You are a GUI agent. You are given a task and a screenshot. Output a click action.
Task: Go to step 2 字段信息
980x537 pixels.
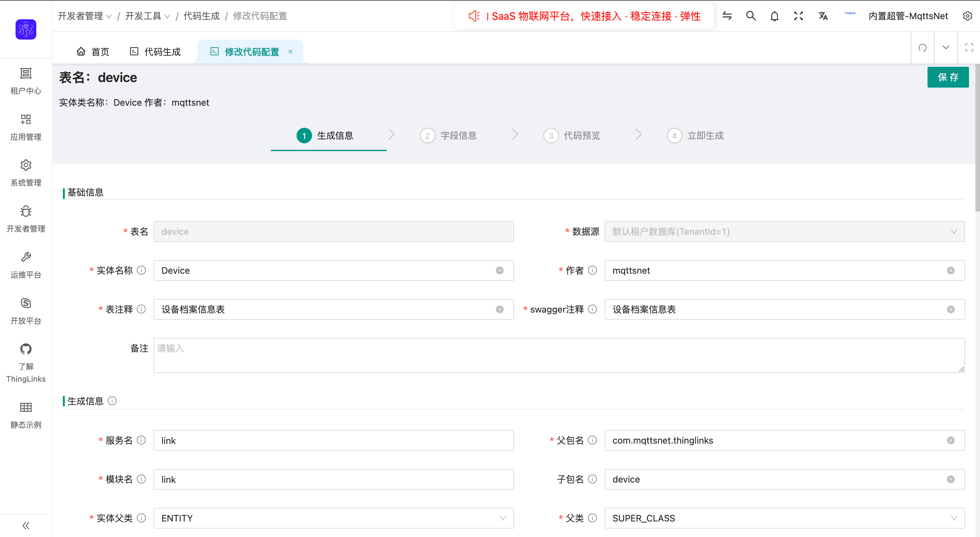click(x=448, y=136)
